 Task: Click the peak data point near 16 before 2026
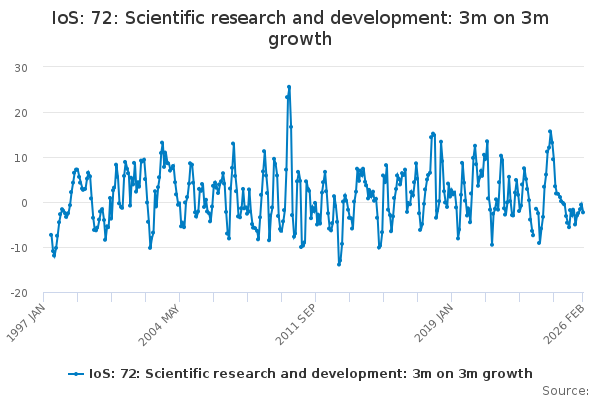[x=549, y=131]
